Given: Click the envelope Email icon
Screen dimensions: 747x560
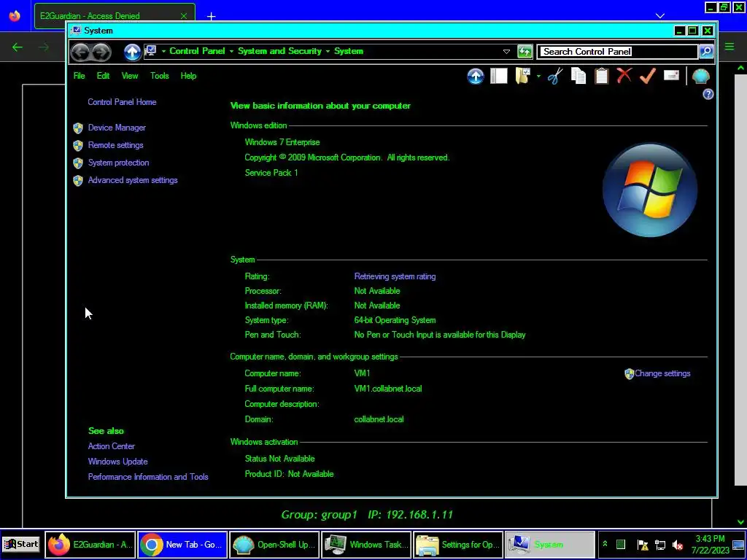Looking at the screenshot, I should (671, 75).
